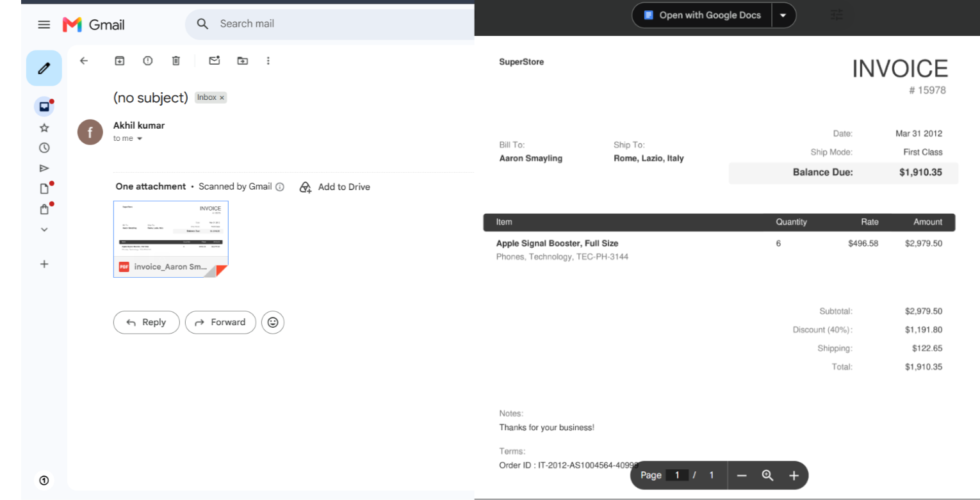Add an emoji reaction

point(273,322)
